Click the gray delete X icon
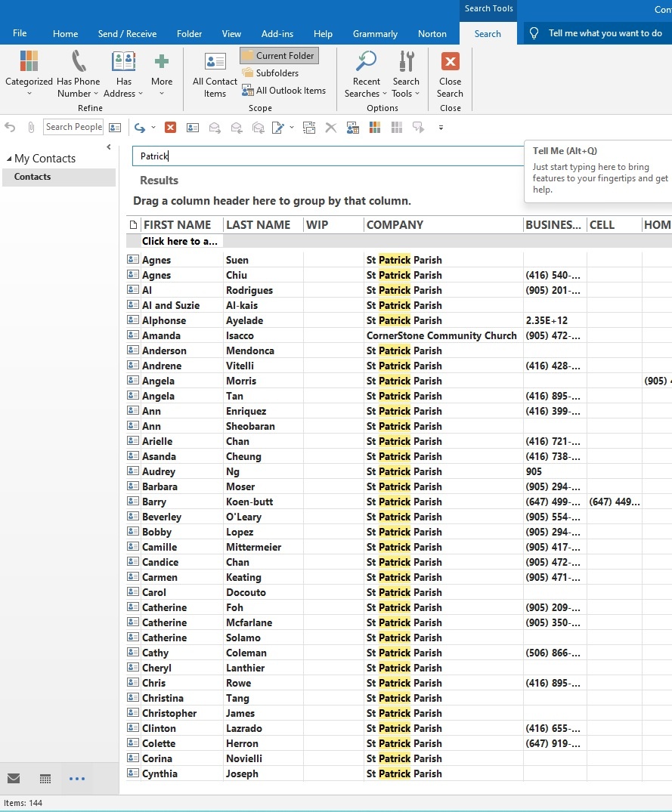This screenshot has width=672, height=812. pos(330,128)
